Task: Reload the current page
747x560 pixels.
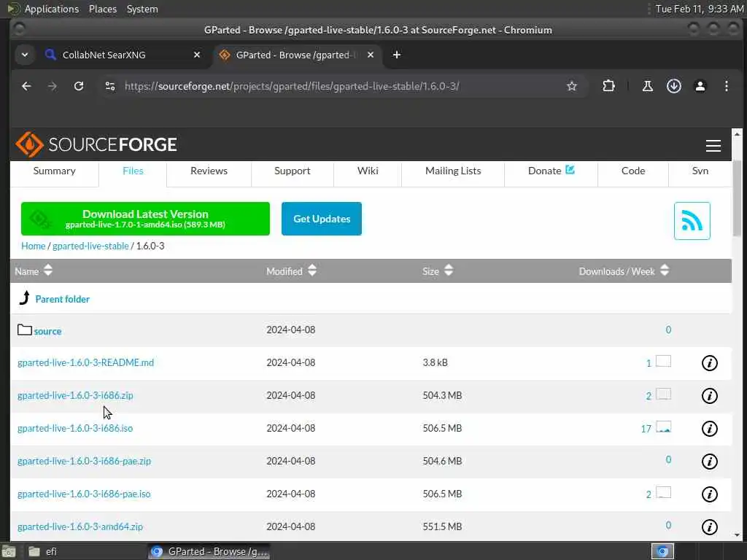Action: [x=79, y=86]
